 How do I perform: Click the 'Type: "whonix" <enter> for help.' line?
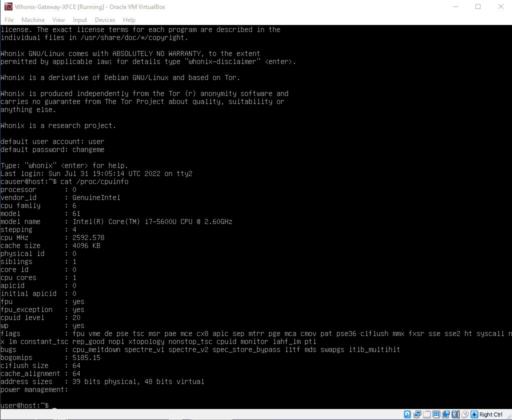(x=64, y=165)
